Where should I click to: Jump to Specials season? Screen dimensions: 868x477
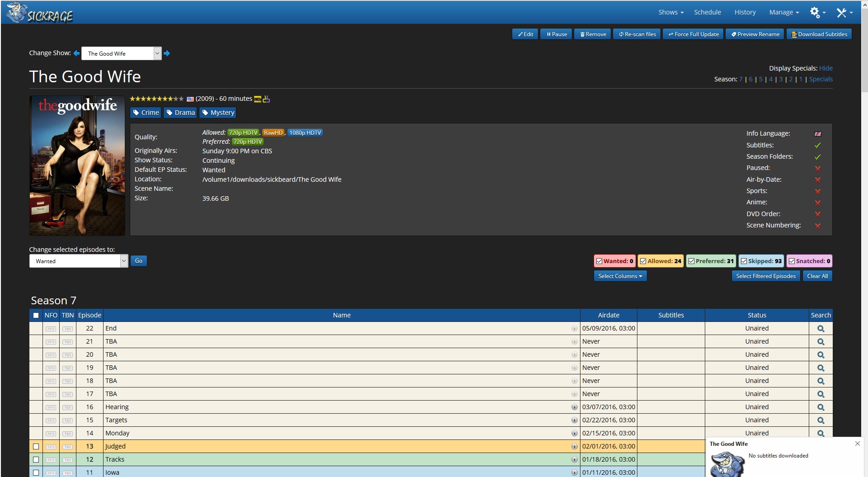coord(821,79)
